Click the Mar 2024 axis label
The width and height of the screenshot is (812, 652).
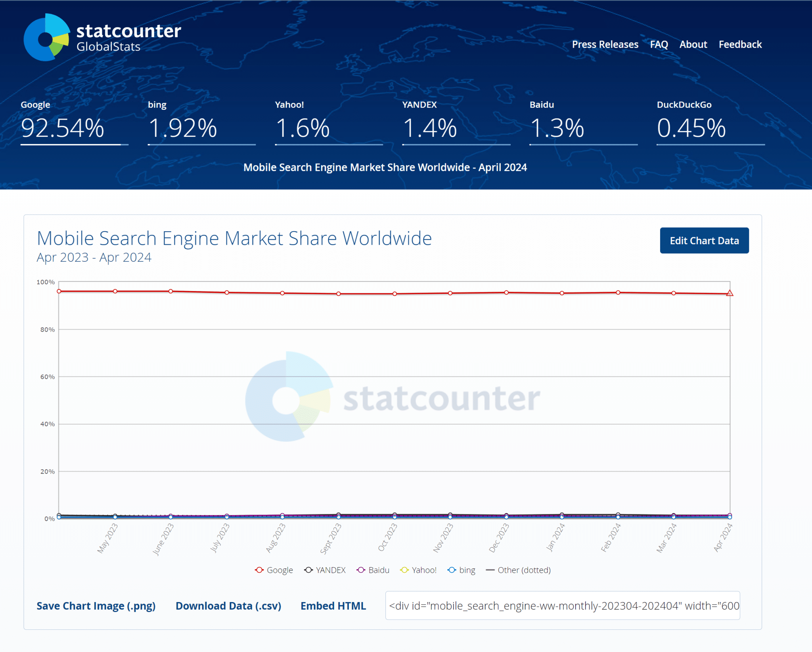666,538
